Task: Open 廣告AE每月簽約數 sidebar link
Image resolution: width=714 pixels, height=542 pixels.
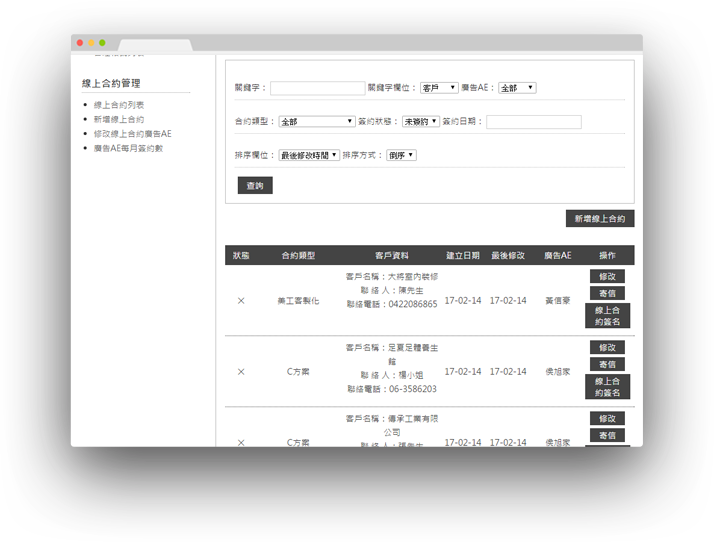Action: (x=128, y=148)
